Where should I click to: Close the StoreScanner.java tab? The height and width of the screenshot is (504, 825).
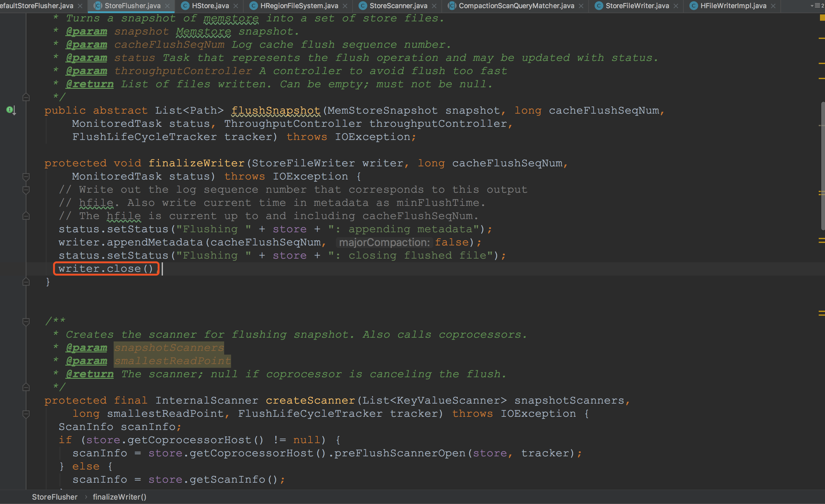434,6
